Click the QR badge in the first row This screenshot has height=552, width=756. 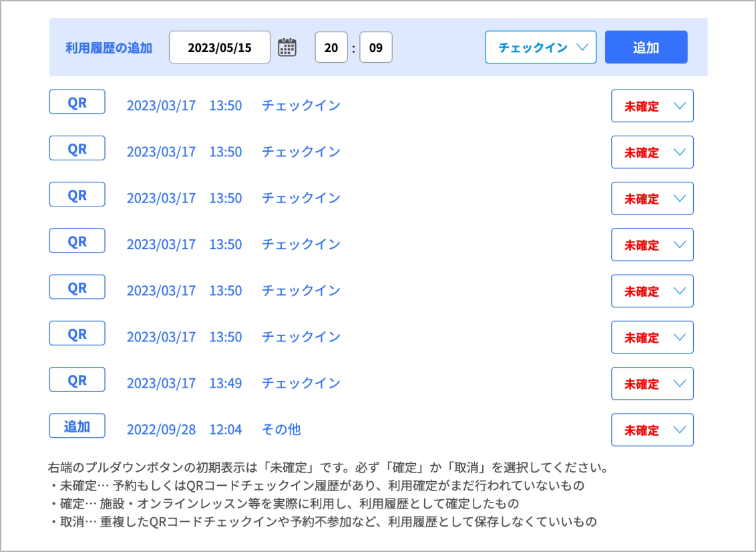click(77, 102)
